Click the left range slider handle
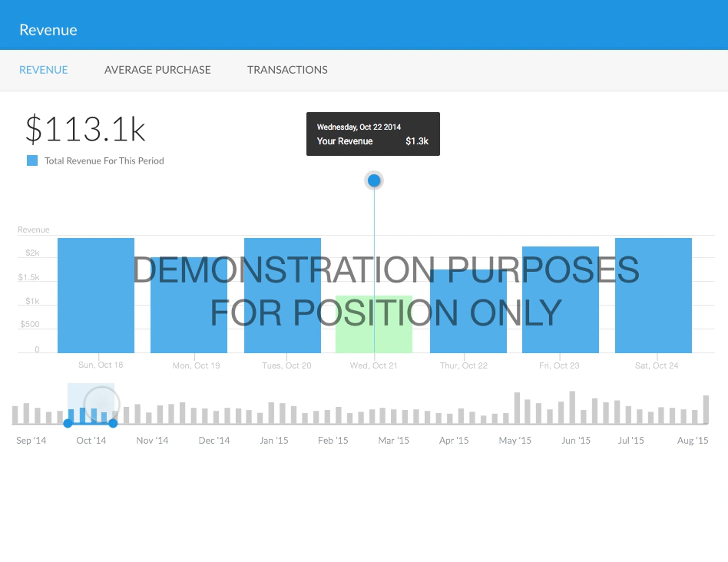Screen dimensions: 728x562 pyautogui.click(x=68, y=423)
